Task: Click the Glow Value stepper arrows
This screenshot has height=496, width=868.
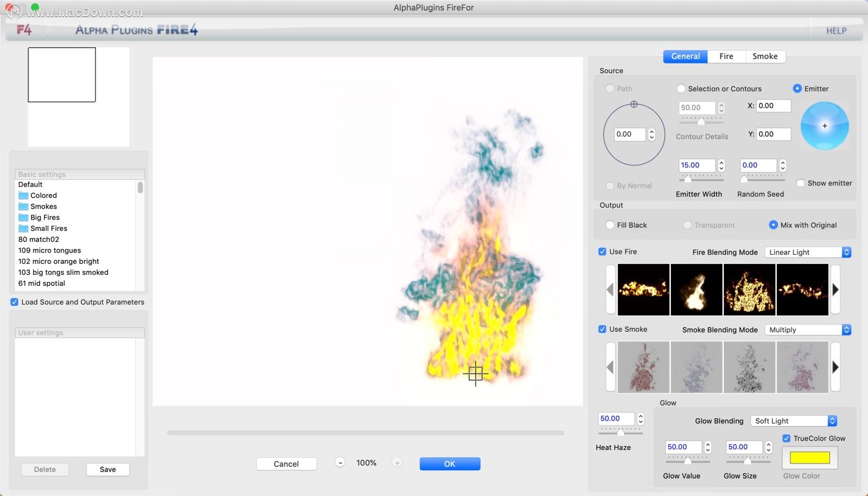Action: tap(708, 447)
